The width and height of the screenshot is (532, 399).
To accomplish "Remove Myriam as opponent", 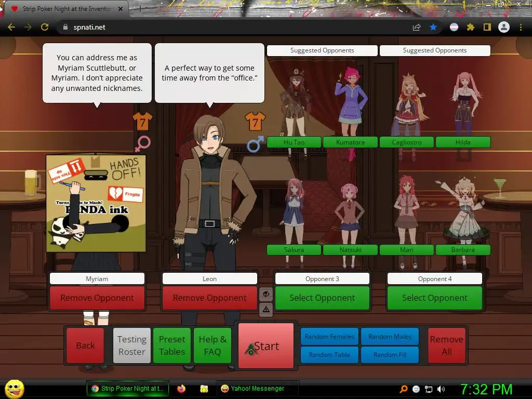I will (x=97, y=298).
